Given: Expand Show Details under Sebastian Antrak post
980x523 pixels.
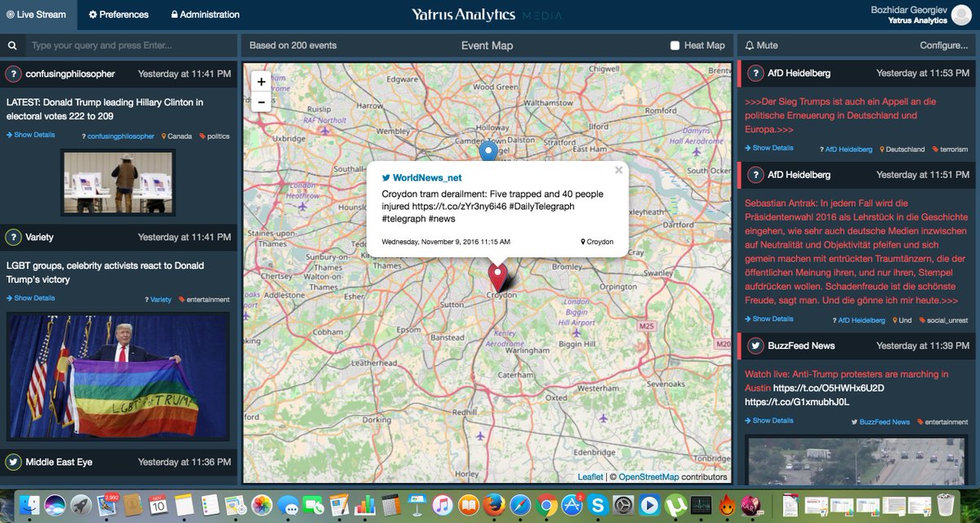Looking at the screenshot, I should 768,319.
